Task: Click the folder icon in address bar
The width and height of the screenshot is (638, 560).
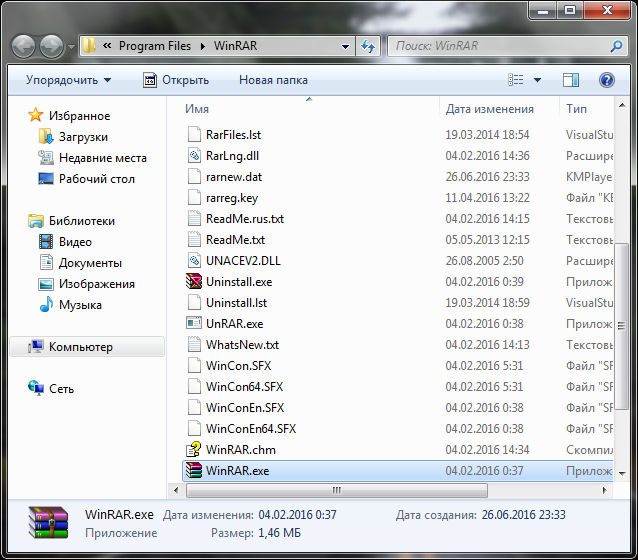Action: point(89,46)
